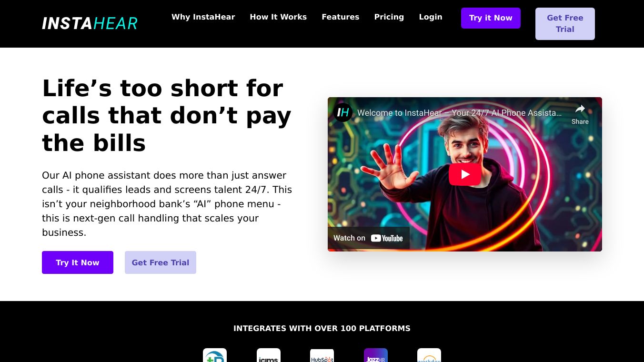Click 'INTEGRATES WITH OVER 100 PLATFORMS' heading
The height and width of the screenshot is (362, 644).
tap(322, 328)
